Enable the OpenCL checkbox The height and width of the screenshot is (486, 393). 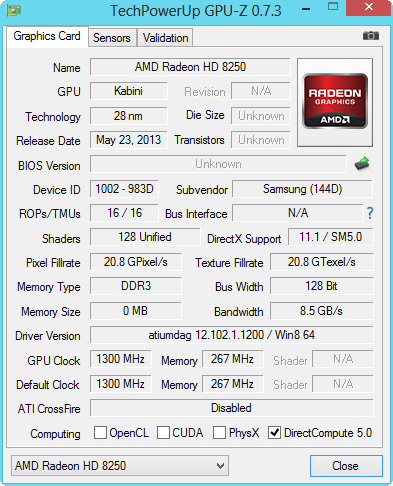tap(100, 433)
